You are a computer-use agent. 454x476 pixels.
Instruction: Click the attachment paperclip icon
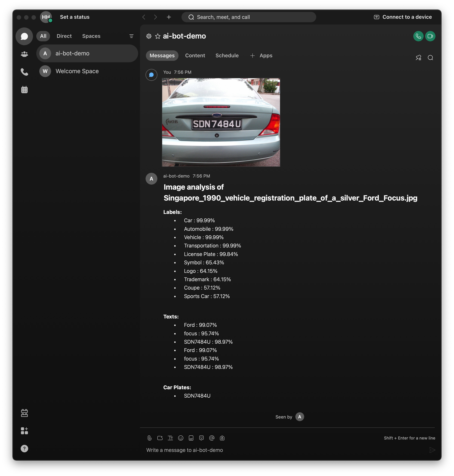(149, 438)
